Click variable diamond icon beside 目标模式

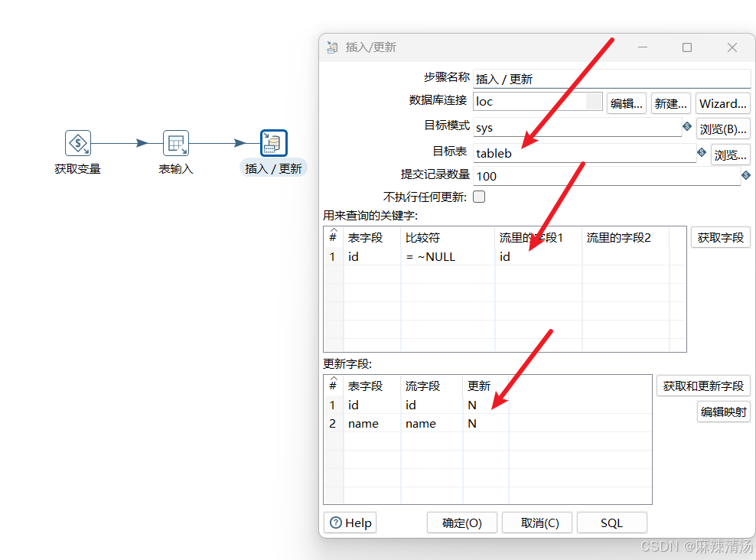(x=687, y=126)
